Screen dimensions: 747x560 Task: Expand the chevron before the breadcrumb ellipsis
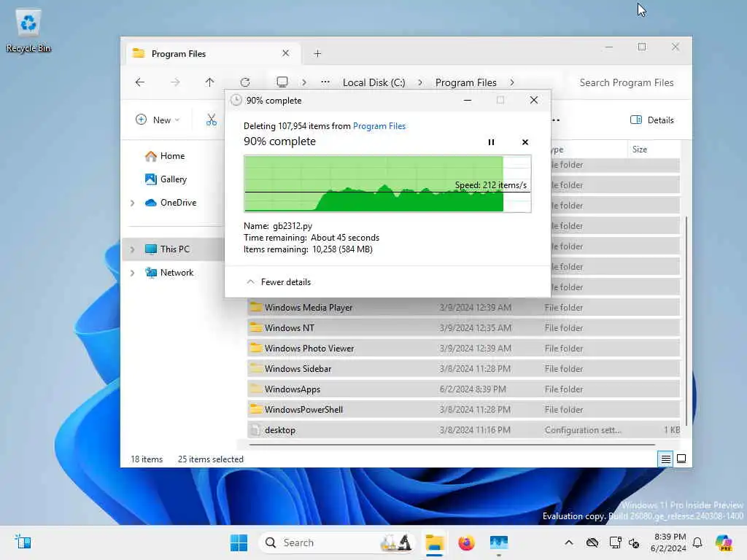304,82
